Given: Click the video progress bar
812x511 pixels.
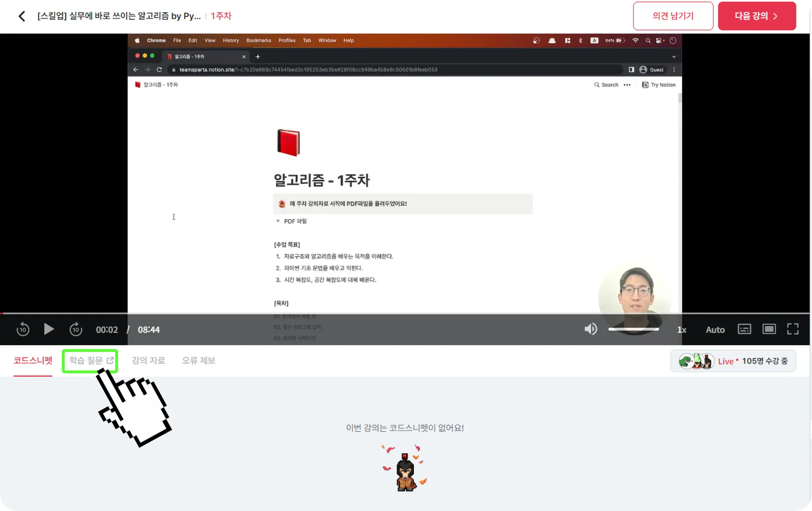Looking at the screenshot, I should pyautogui.click(x=404, y=313).
